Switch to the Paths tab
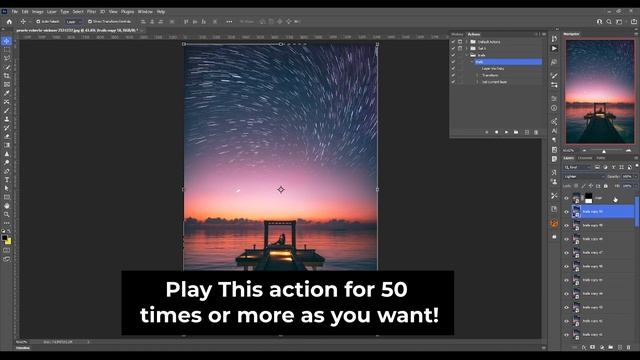The height and width of the screenshot is (360, 640). coord(601,158)
